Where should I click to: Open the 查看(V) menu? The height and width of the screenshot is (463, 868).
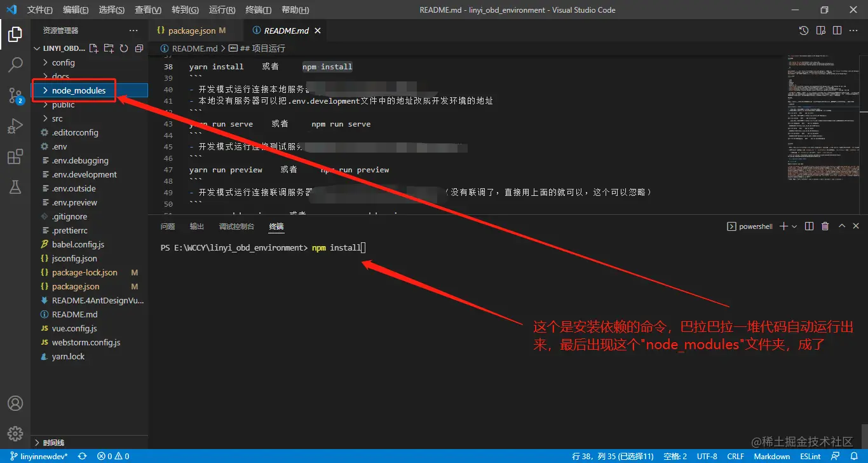pos(148,10)
